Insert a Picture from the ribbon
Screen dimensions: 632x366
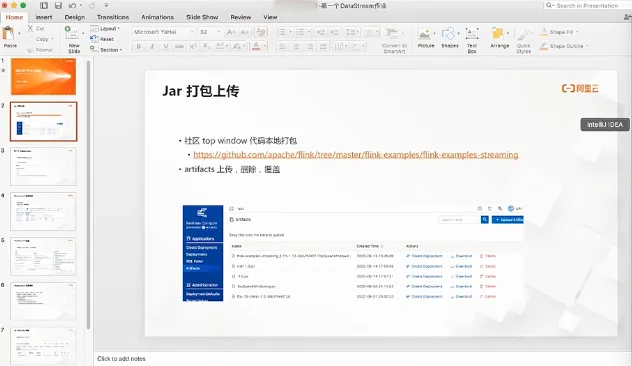pyautogui.click(x=426, y=38)
